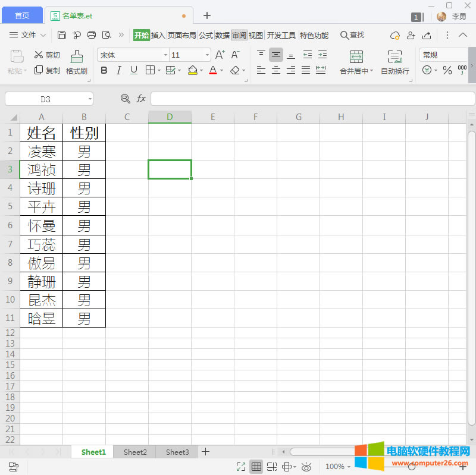Viewport: 476px width, 475px height.
Task: Switch to the 插入 ribbon tab
Action: click(156, 35)
